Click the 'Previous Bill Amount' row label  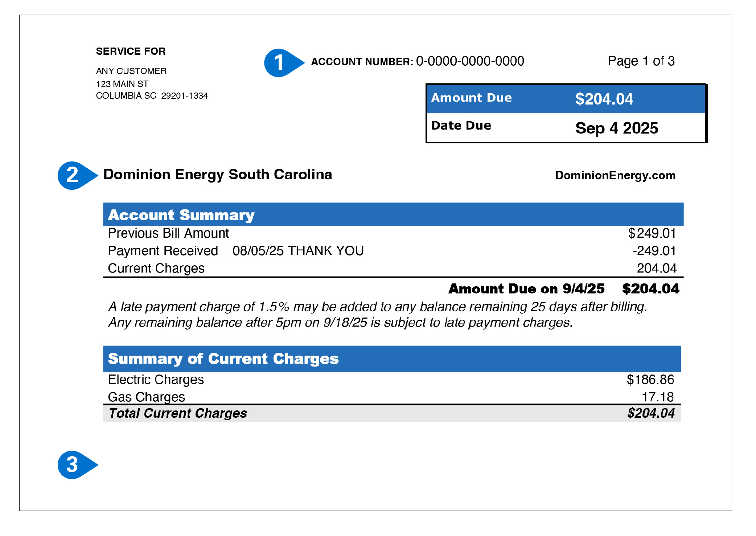click(168, 233)
